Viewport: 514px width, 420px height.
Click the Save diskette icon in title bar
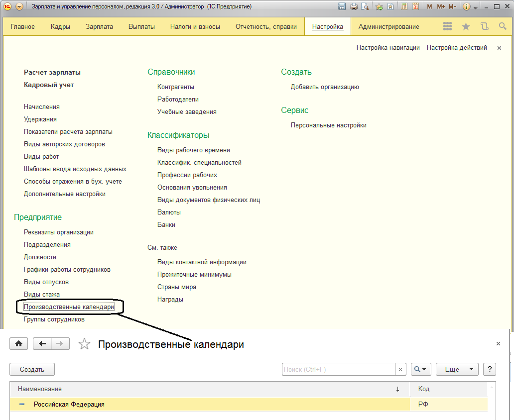[x=342, y=7]
